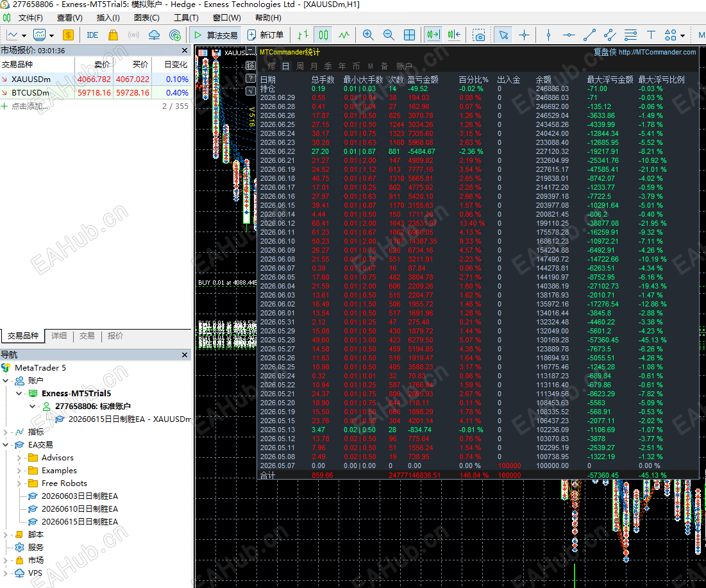Expand the 指标 indicators node
This screenshot has height=588, width=706.
coord(5,432)
